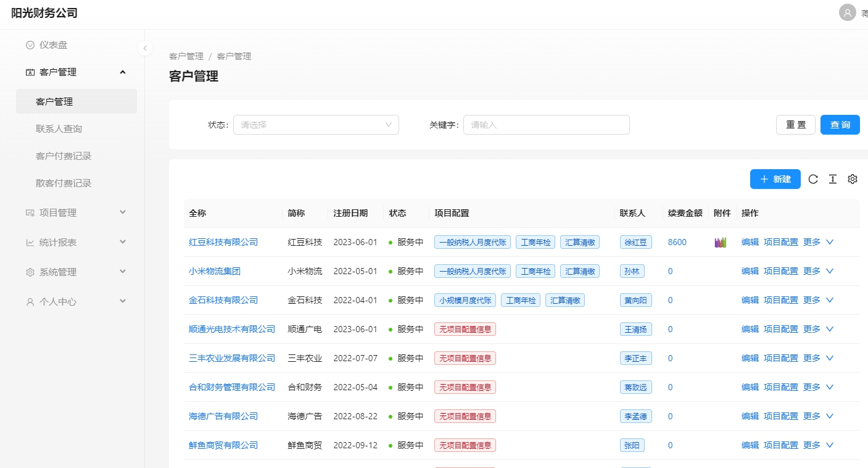
Task: Collapse the sidebar using the arrow toggle
Action: (144, 48)
